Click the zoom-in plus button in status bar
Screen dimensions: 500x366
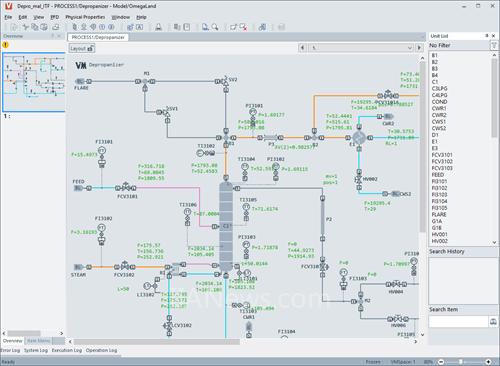point(488,362)
